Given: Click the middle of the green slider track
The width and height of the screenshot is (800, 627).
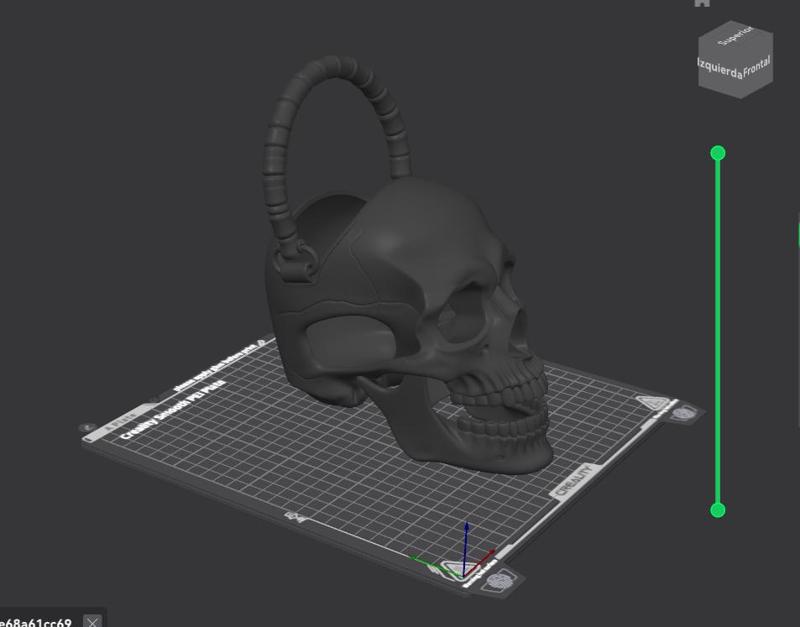Looking at the screenshot, I should point(718,332).
